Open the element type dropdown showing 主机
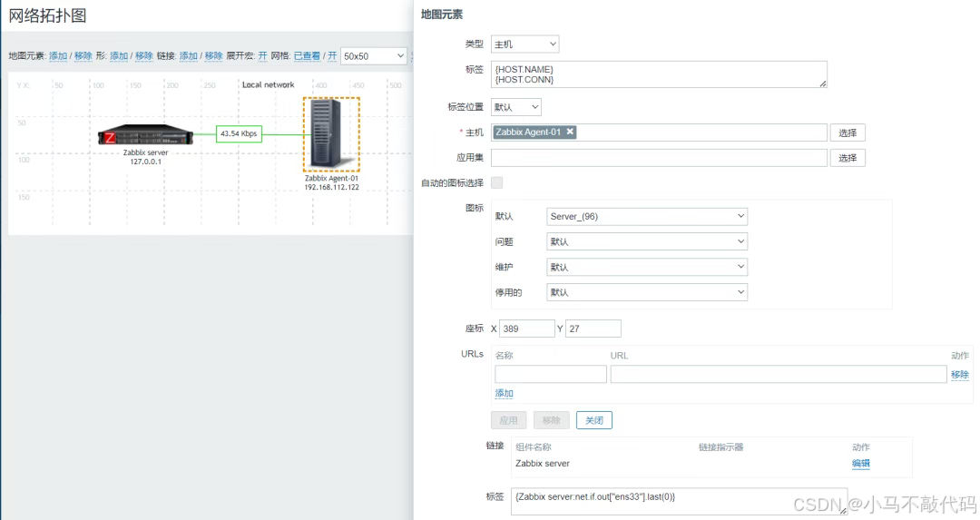The image size is (980, 520). (525, 44)
